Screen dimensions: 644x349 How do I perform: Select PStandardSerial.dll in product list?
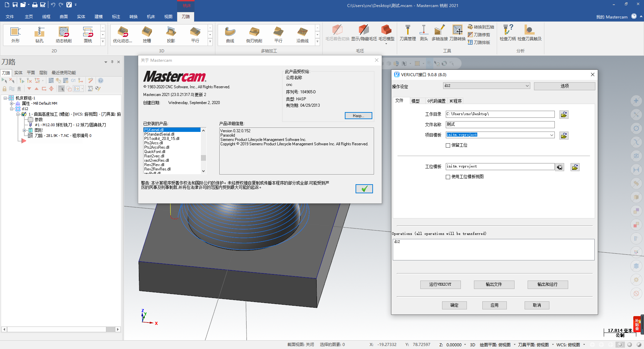point(159,134)
